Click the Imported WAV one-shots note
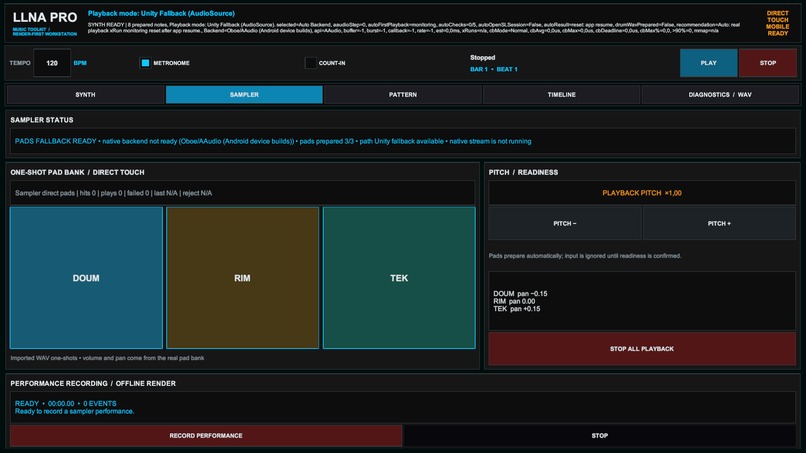This screenshot has height=453, width=806. [x=107, y=358]
